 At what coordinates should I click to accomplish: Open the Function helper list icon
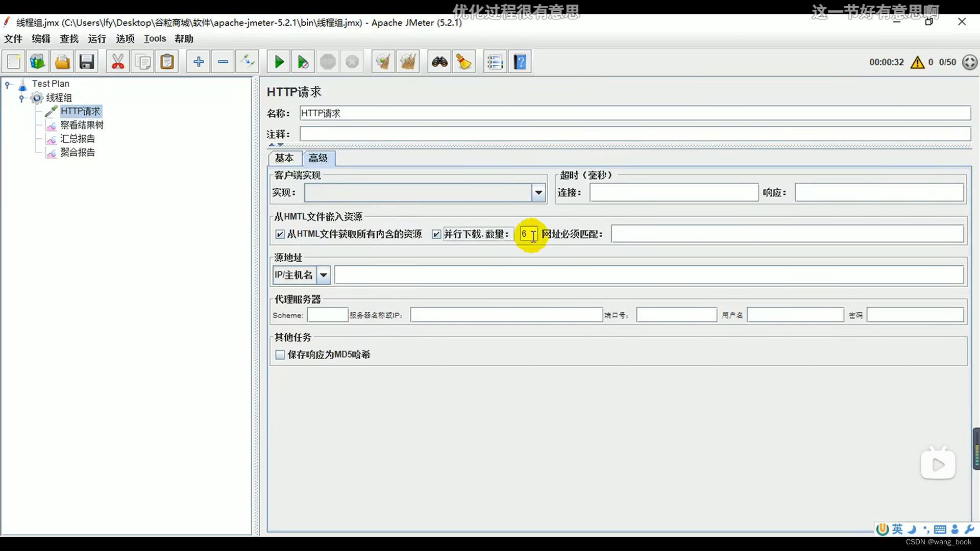495,62
